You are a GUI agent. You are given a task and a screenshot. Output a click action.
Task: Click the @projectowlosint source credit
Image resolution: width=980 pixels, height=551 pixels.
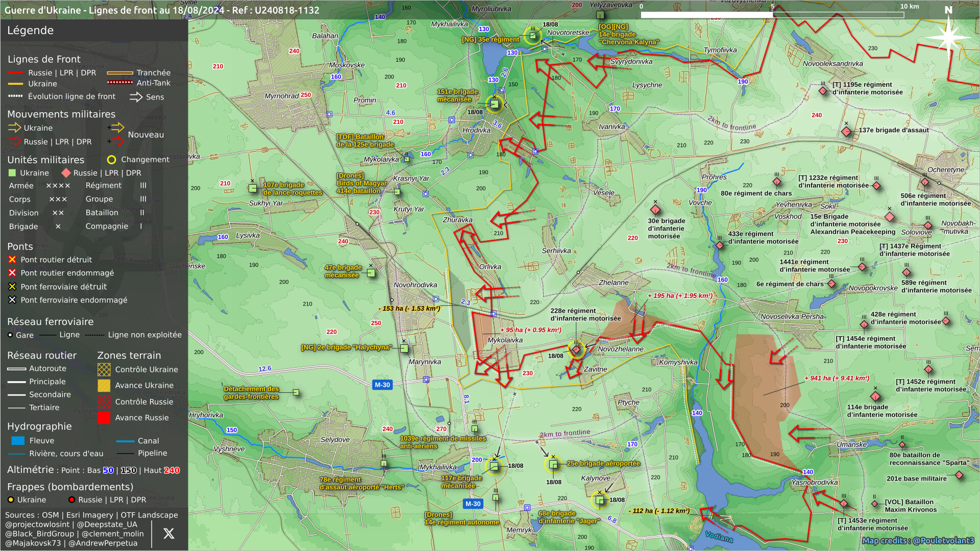[37, 524]
